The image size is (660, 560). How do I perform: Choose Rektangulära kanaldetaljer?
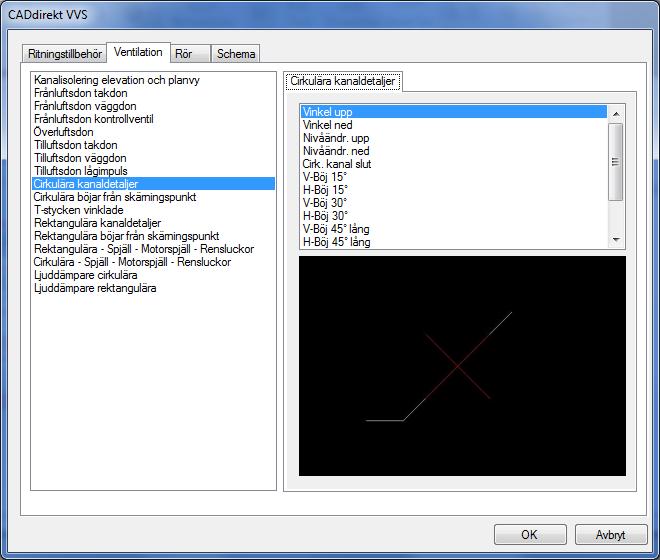pyautogui.click(x=153, y=223)
